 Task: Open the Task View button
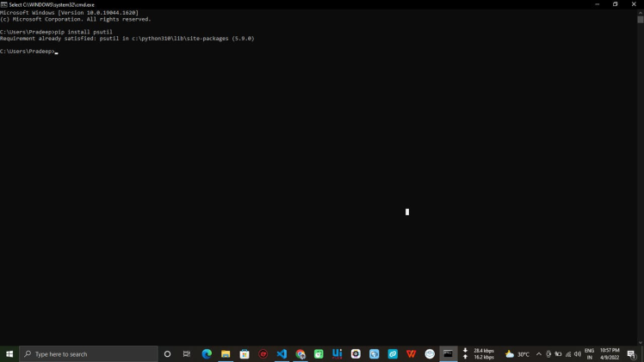point(187,354)
